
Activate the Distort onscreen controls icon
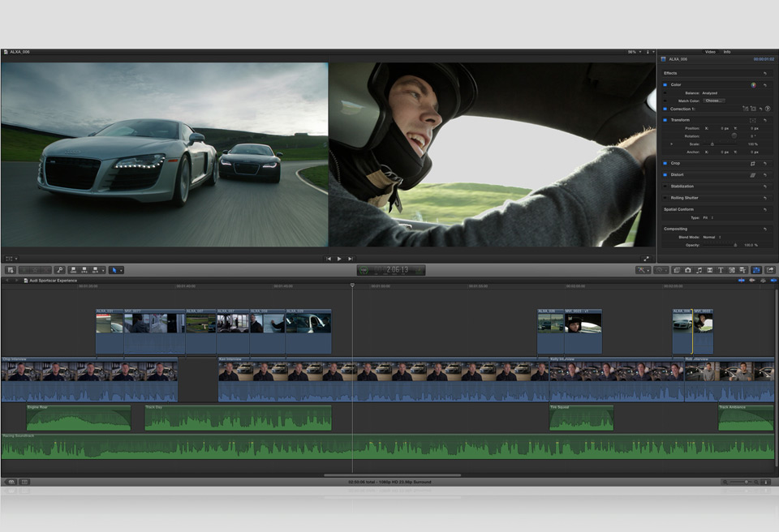(x=753, y=175)
